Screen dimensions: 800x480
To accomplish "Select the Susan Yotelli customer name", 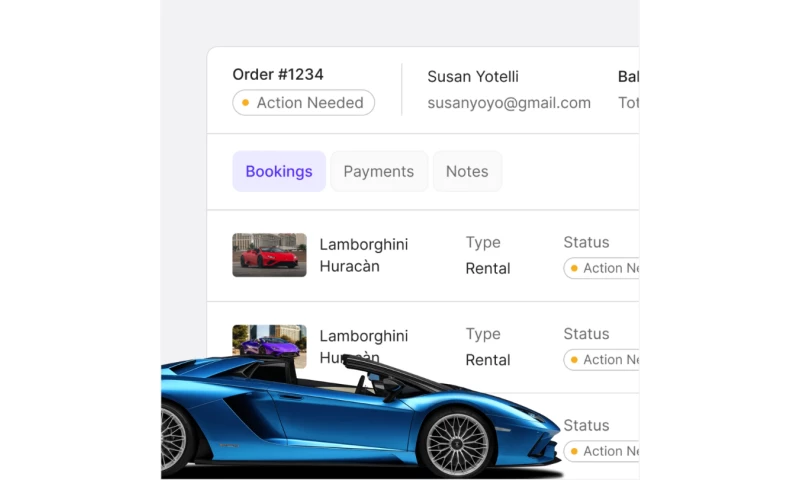I will (473, 77).
